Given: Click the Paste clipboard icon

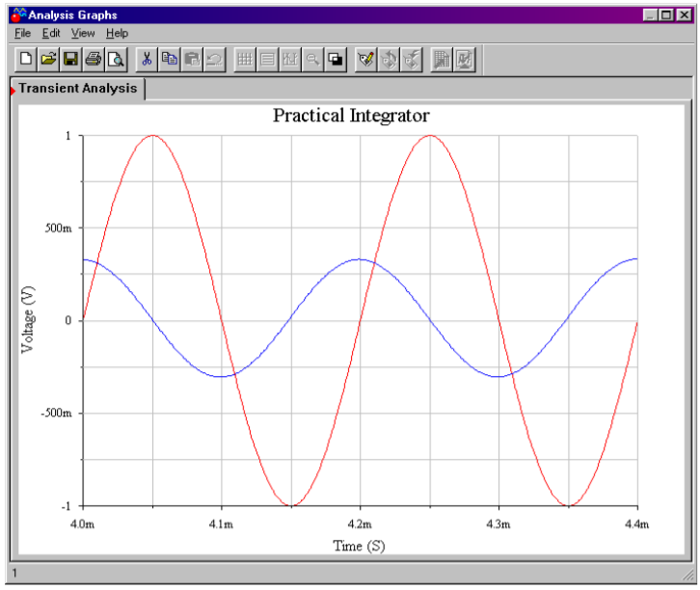Looking at the screenshot, I should pos(192,59).
